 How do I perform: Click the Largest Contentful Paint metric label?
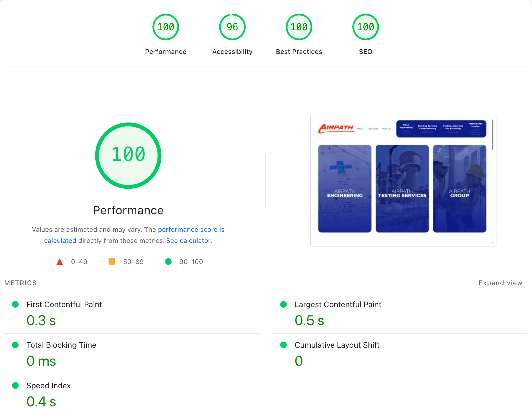[x=338, y=305]
